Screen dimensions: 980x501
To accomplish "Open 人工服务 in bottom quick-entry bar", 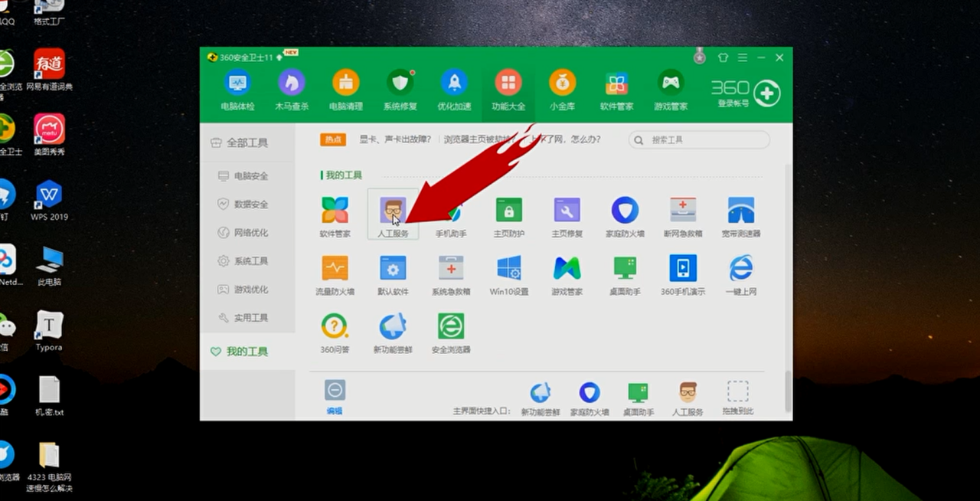I will 688,399.
